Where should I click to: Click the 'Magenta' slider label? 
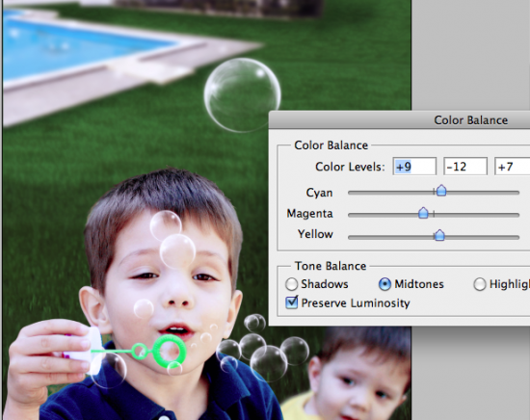coord(309,214)
